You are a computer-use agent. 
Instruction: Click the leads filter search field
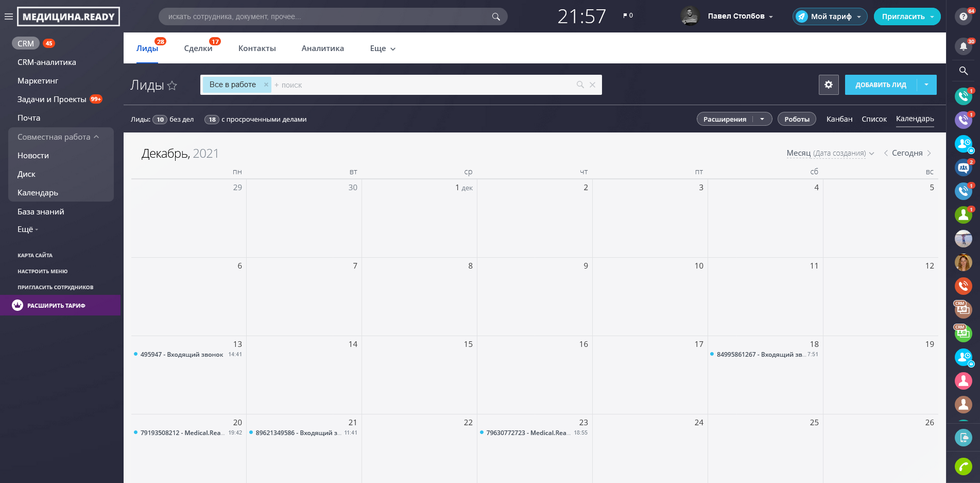422,85
